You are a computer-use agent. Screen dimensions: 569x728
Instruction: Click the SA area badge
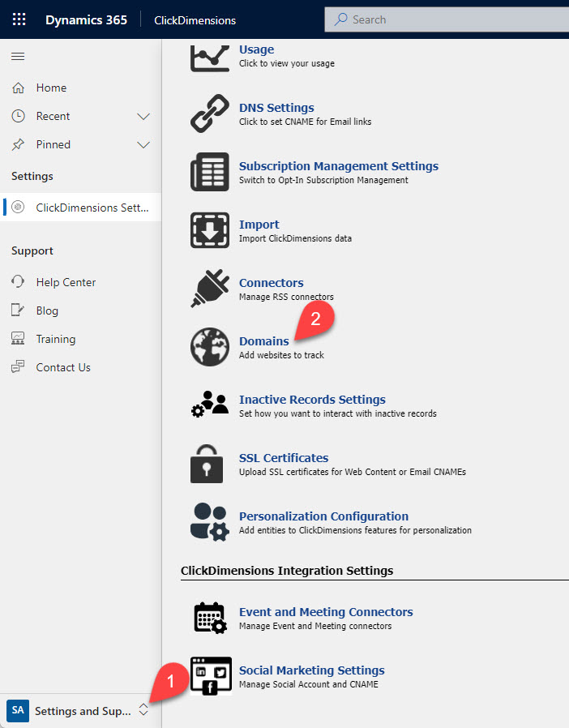18,711
